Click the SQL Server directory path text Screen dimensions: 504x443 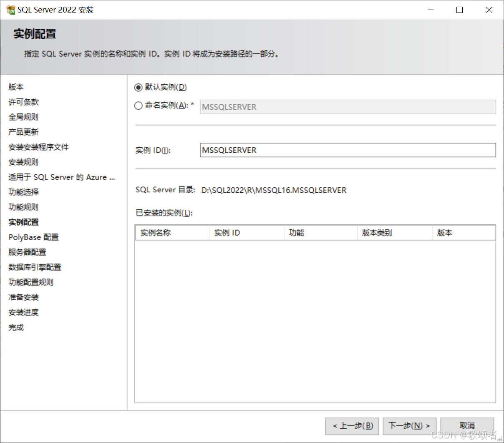[274, 191]
